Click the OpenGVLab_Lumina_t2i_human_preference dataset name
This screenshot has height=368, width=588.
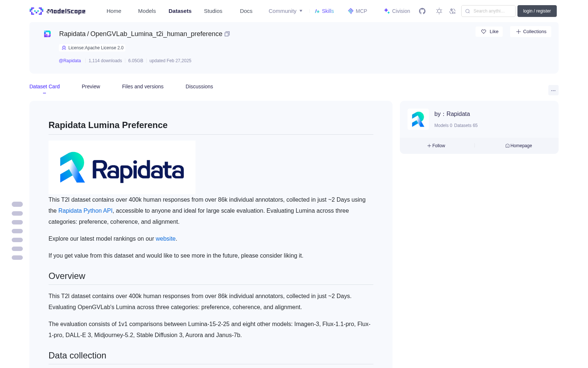pyautogui.click(x=156, y=34)
